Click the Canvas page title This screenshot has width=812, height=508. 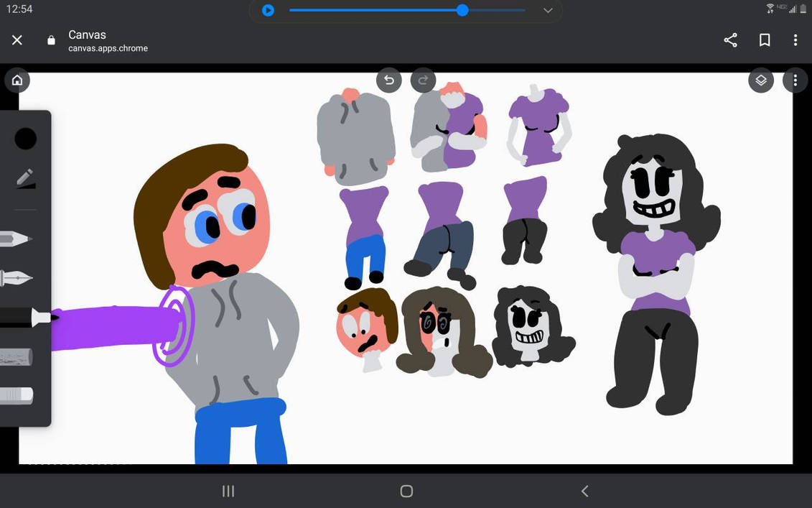87,34
